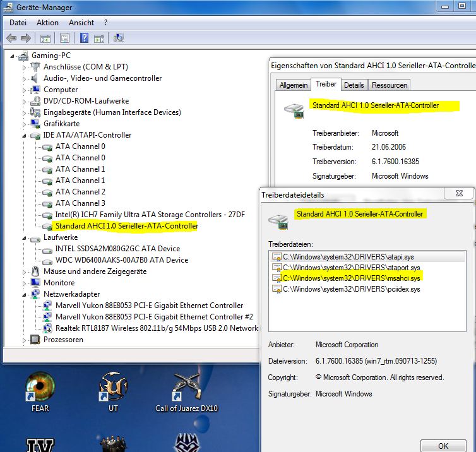Expand DVD/CD-ROM-Laufwerke node
The height and width of the screenshot is (452, 476).
24,102
